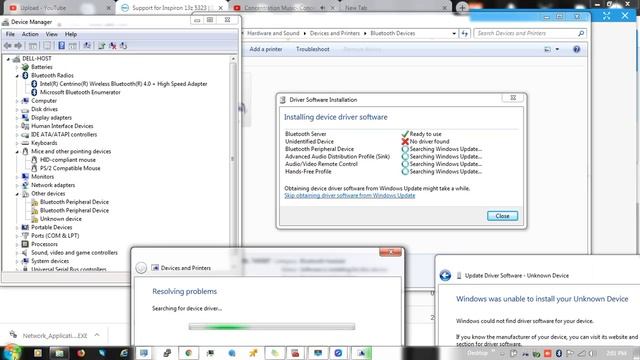Click new tab plus button in browser
Viewport: 640px width, 360px height.
point(462,8)
